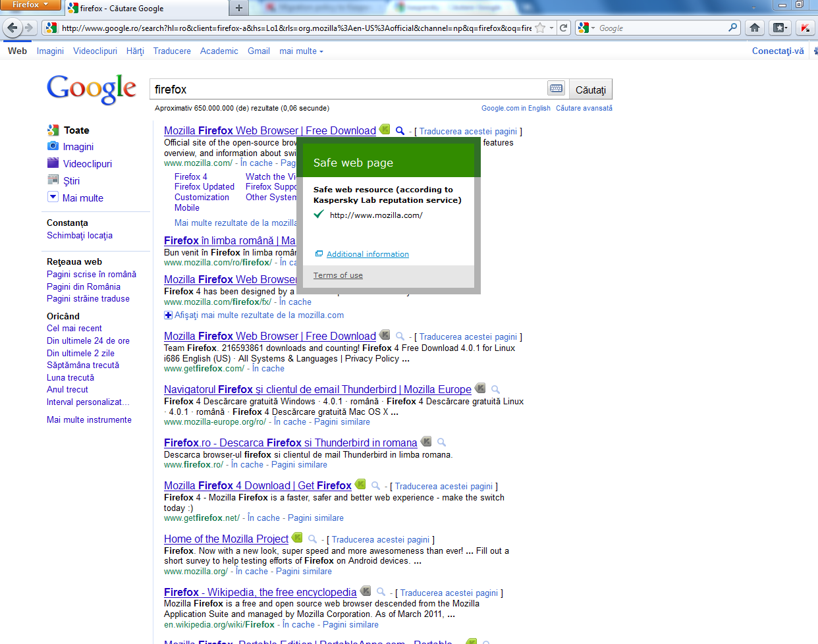Open the on-screen keyboard icon in search field

(x=556, y=88)
